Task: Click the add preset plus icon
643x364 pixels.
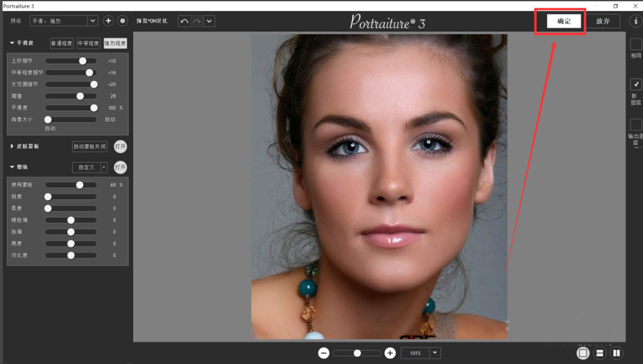Action: tap(108, 21)
